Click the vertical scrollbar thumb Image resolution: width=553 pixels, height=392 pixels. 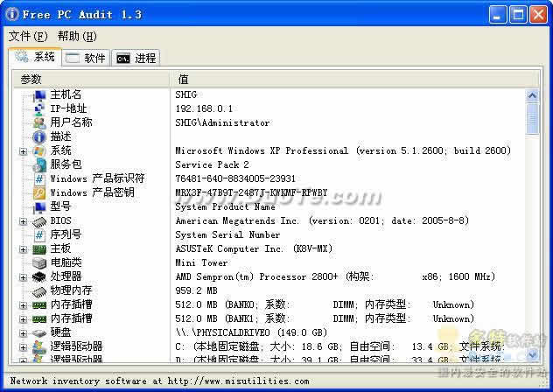point(532,118)
